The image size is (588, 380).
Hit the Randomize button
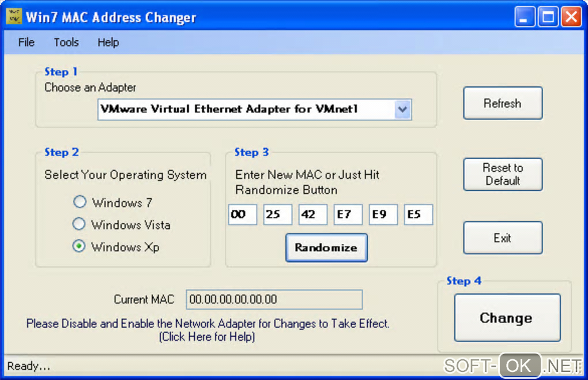[x=326, y=247]
